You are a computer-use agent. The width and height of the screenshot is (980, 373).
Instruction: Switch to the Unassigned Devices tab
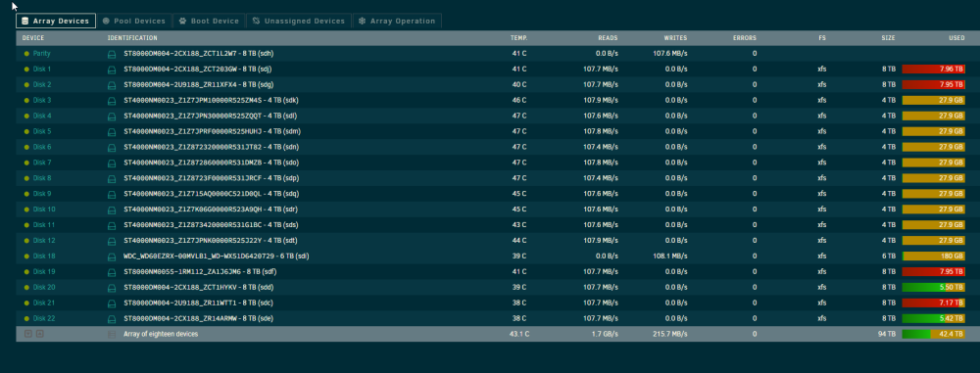coord(299,22)
